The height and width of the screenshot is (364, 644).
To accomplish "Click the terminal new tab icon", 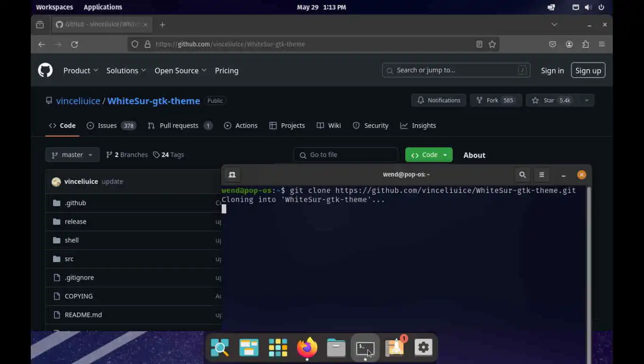I will 232,174.
